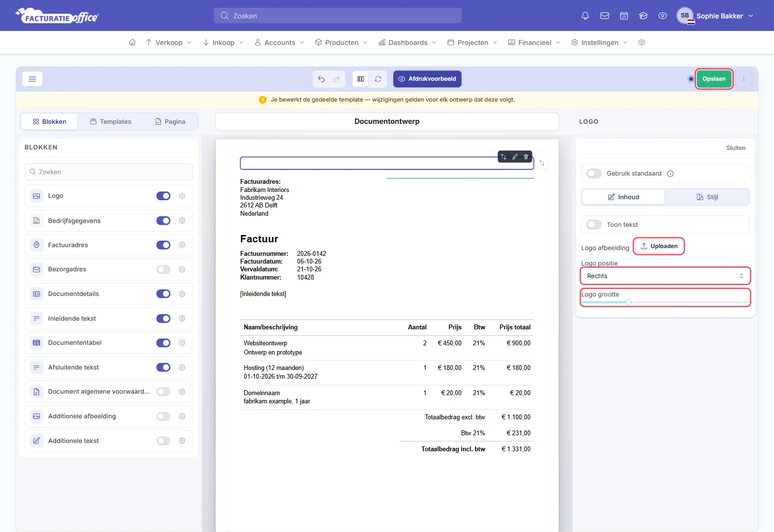Expand the Producten menu
This screenshot has height=532, width=774.
tap(341, 43)
